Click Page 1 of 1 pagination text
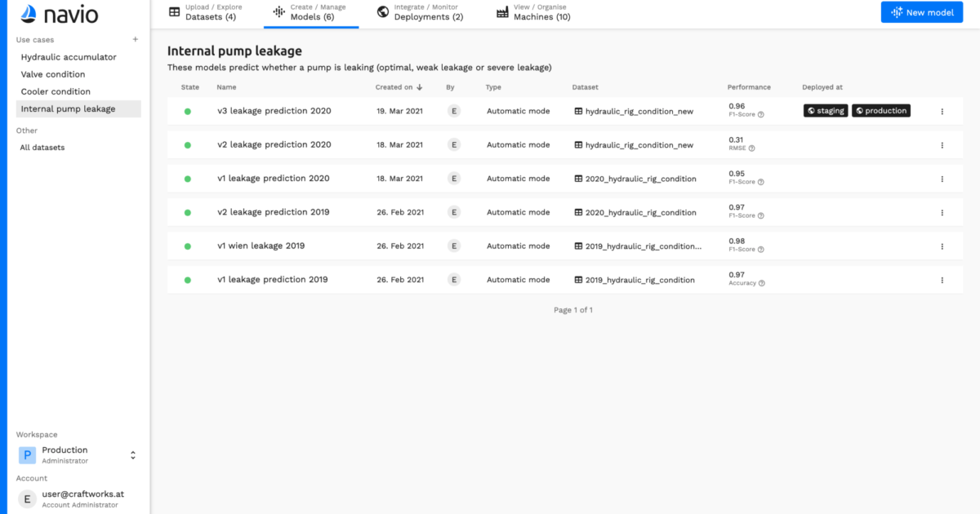980x514 pixels. [573, 310]
